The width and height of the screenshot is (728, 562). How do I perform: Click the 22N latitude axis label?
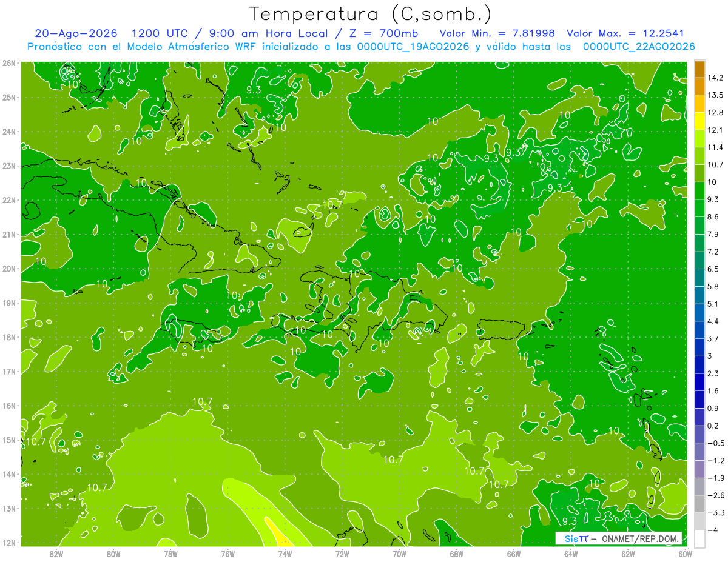pos(9,200)
